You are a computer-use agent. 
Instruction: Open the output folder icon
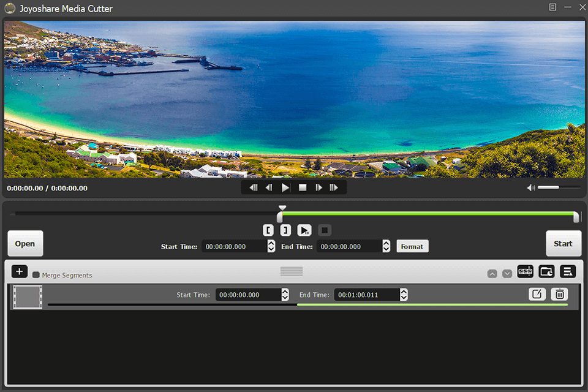pyautogui.click(x=546, y=271)
